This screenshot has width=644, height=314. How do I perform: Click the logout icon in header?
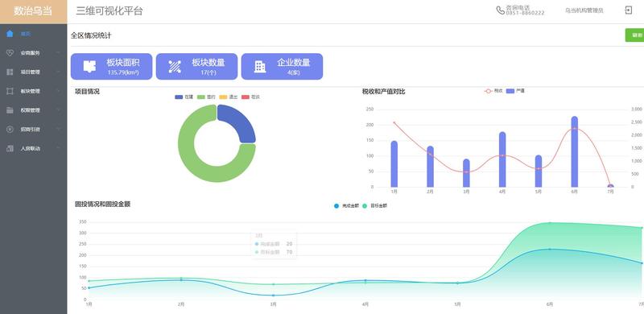click(x=629, y=10)
